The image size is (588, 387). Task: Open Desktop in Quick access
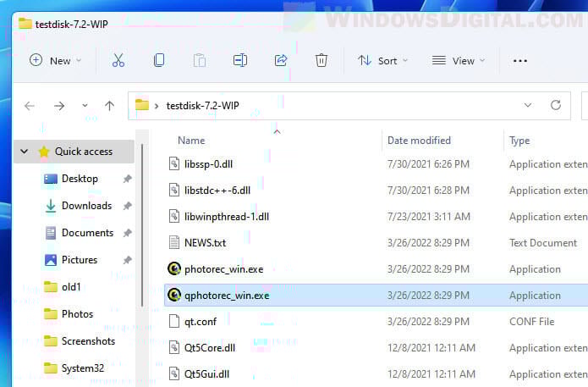(x=80, y=179)
